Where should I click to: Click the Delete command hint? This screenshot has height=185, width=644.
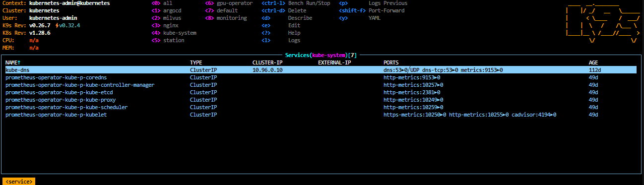click(284, 10)
